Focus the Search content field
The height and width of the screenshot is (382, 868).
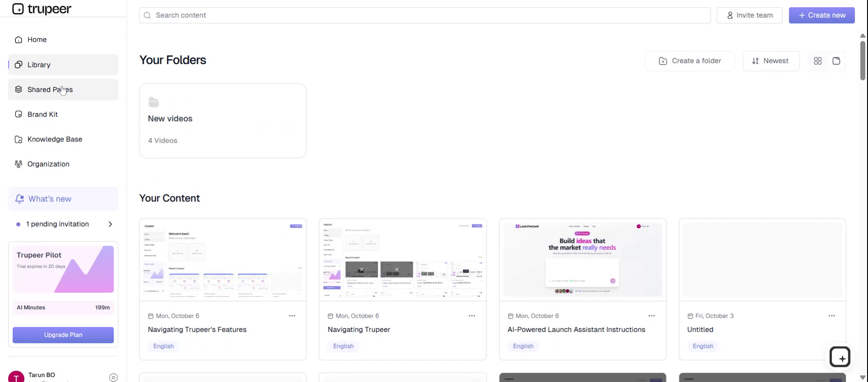(425, 15)
